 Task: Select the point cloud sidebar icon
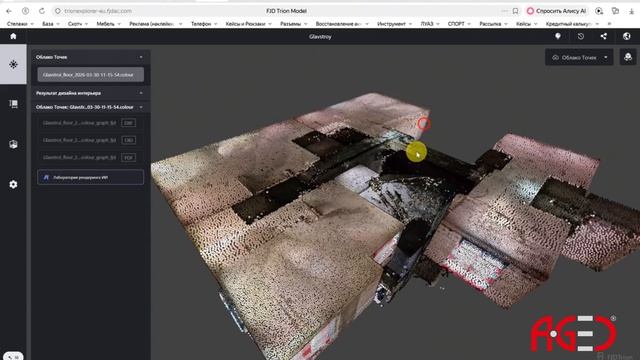tap(13, 64)
